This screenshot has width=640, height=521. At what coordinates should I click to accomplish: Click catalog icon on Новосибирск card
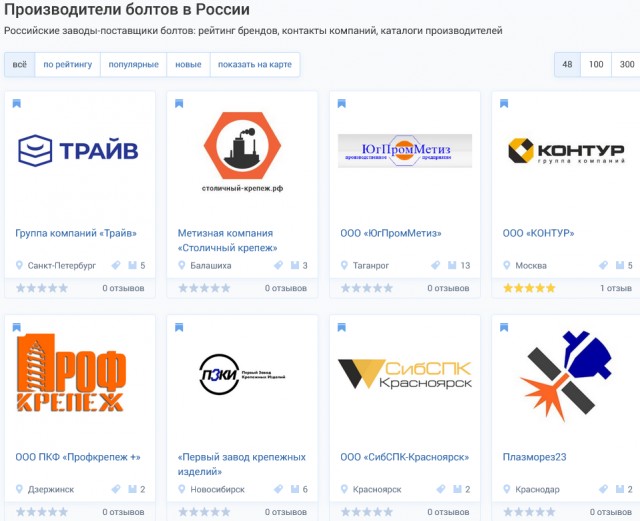(295, 489)
